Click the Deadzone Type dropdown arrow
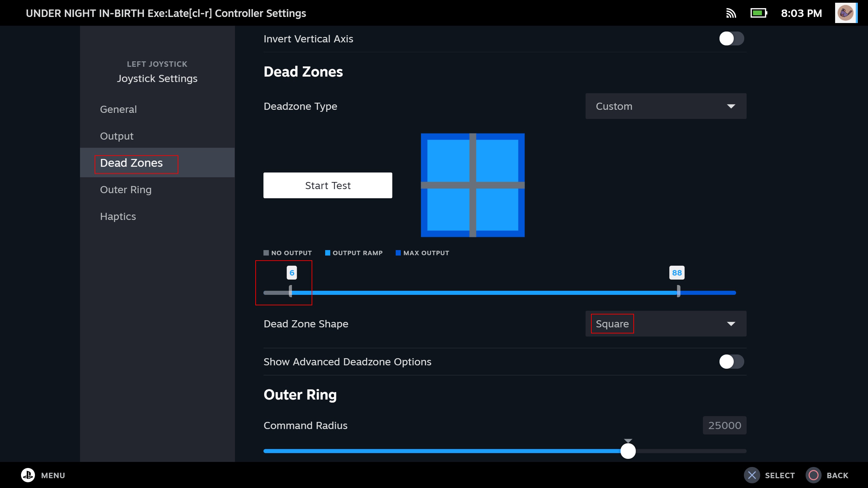Screen dimensions: 868x488 [731, 106]
